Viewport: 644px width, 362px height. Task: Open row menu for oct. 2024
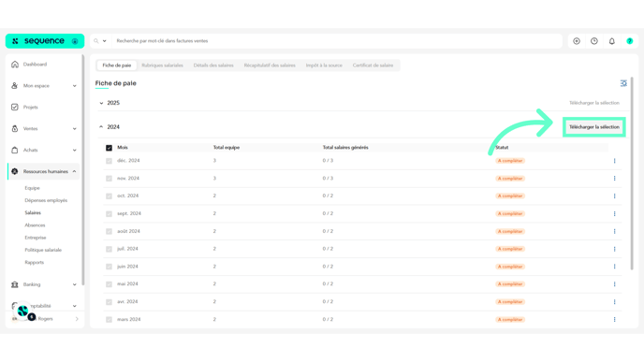(614, 196)
